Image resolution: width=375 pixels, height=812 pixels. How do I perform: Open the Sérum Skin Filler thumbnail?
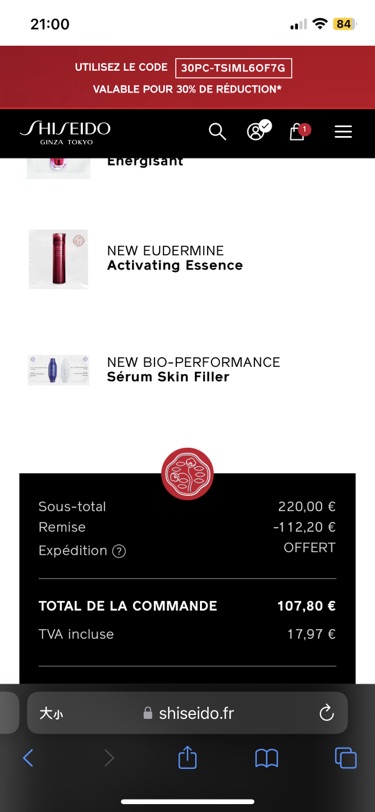pos(59,370)
